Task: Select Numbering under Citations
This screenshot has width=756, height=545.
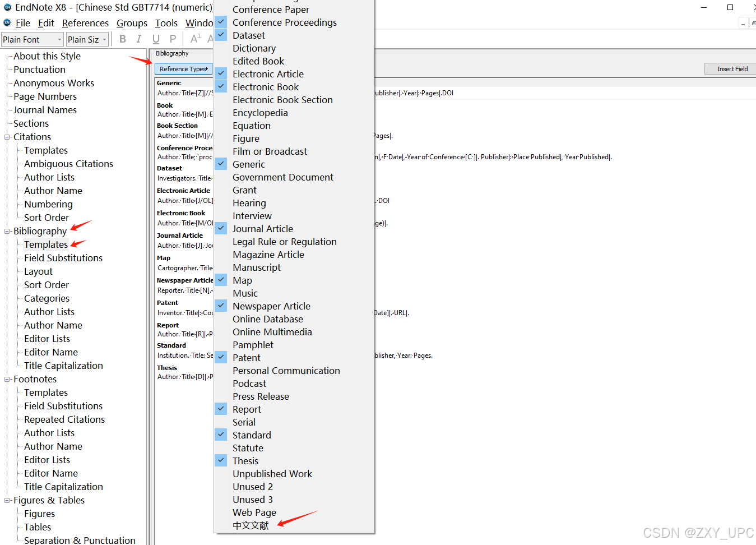Action: click(48, 204)
